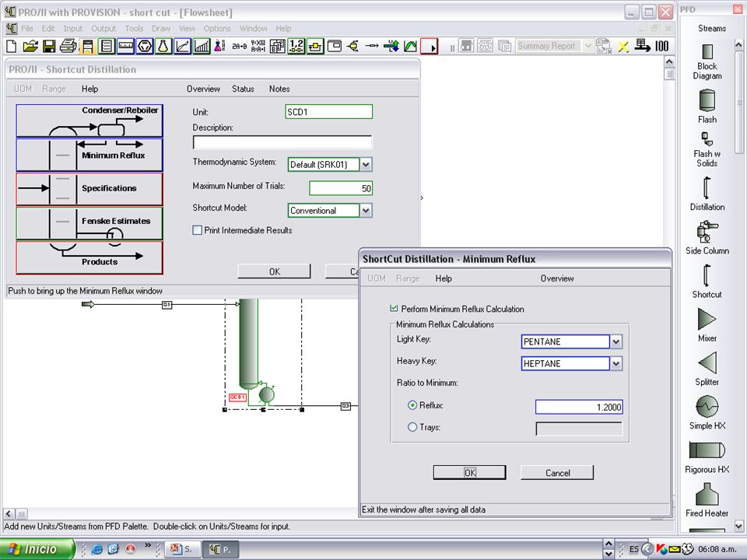Open the Inicio start button
Image resolution: width=747 pixels, height=560 pixels.
tap(37, 549)
